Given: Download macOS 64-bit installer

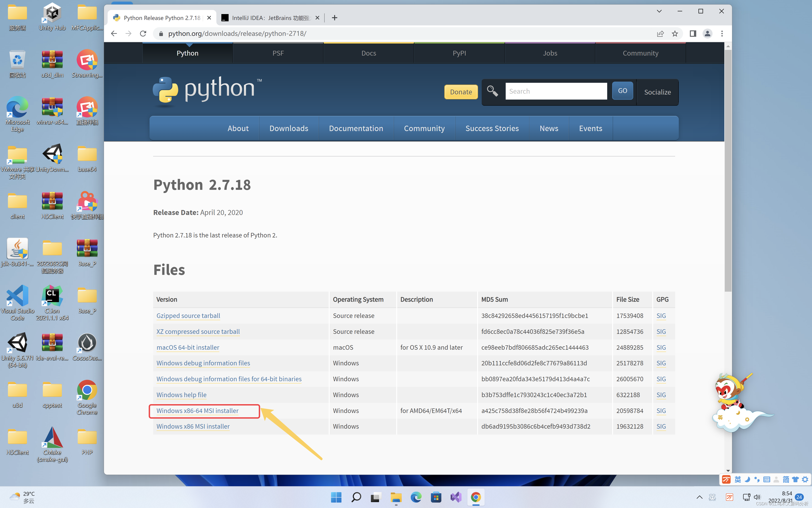Looking at the screenshot, I should (188, 347).
